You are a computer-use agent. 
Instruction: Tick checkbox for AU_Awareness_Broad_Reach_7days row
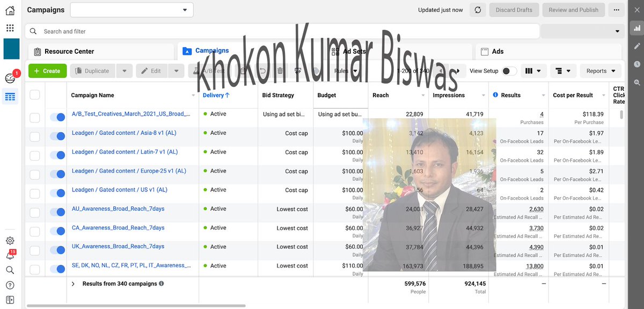pyautogui.click(x=34, y=212)
